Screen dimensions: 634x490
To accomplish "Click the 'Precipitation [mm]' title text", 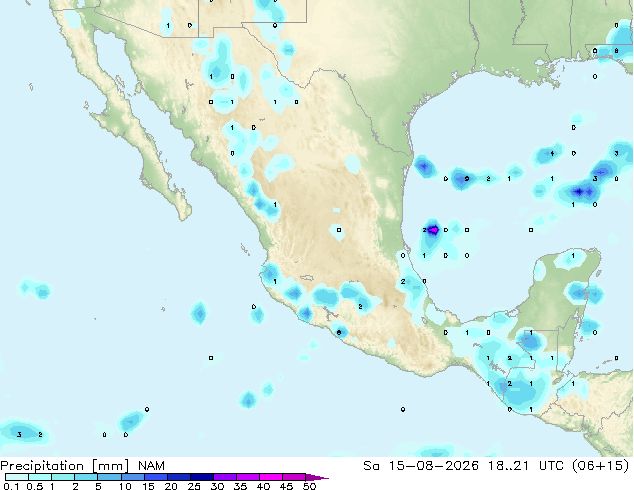I will tap(65, 466).
